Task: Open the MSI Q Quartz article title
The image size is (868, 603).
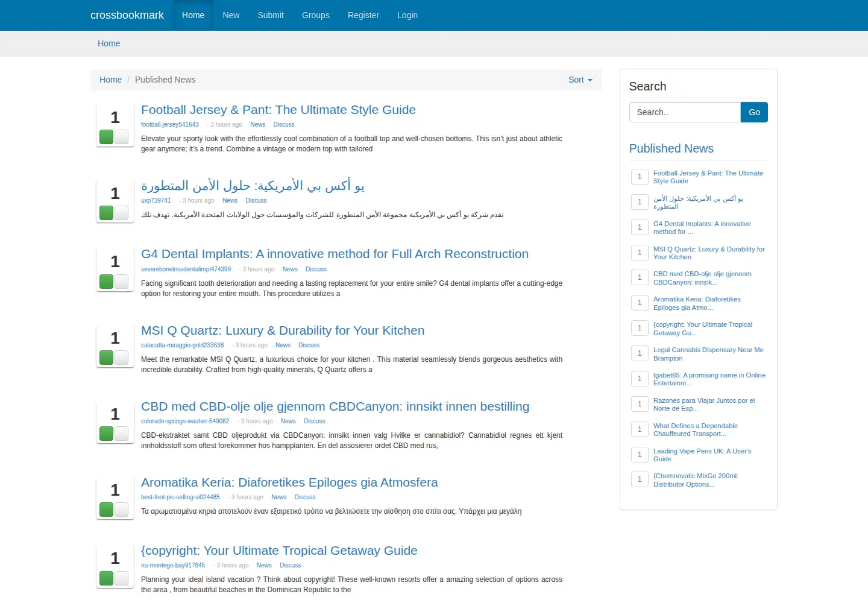Action: (x=283, y=330)
